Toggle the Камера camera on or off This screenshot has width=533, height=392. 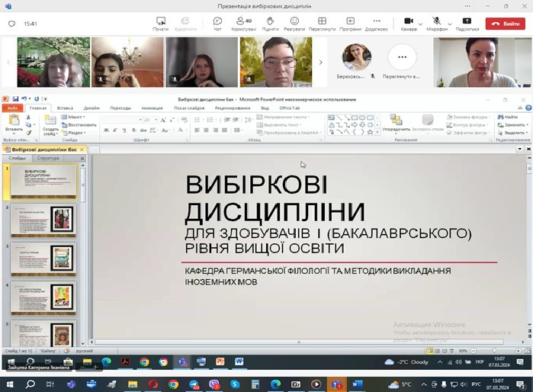click(408, 22)
